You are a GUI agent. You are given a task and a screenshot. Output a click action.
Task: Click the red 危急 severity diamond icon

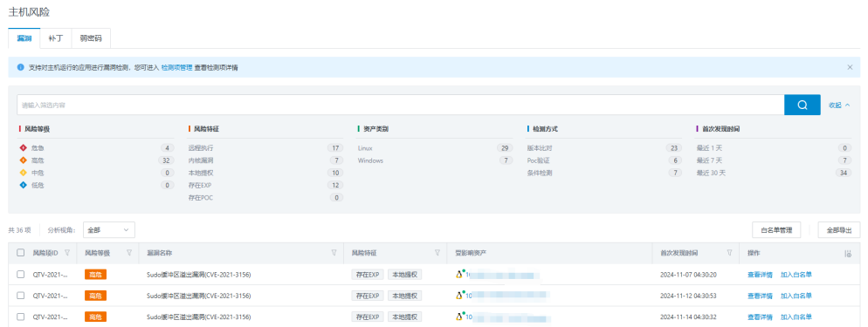click(x=24, y=148)
